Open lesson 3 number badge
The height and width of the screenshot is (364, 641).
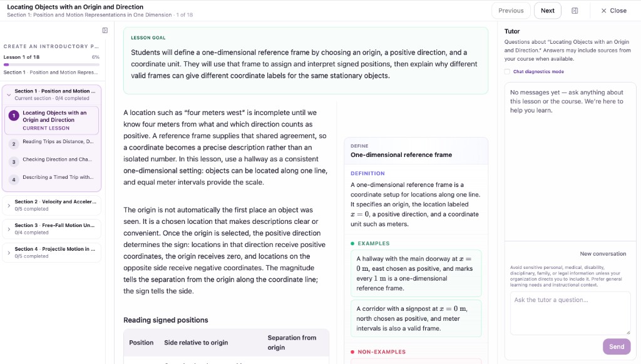click(x=14, y=162)
